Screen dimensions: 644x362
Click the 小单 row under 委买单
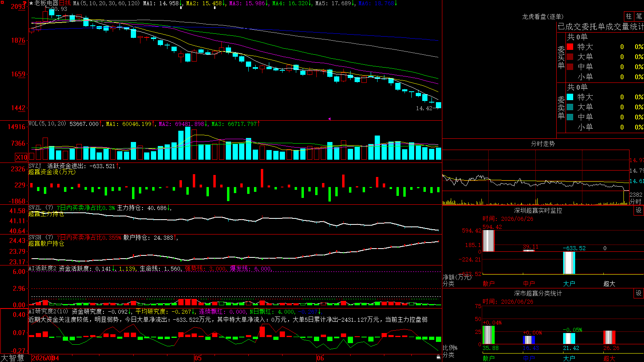(x=605, y=76)
